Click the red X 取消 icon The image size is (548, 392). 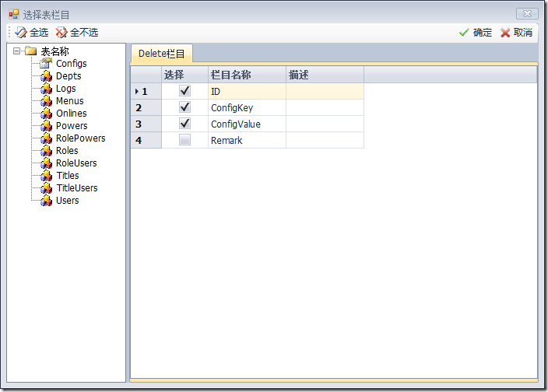point(505,33)
